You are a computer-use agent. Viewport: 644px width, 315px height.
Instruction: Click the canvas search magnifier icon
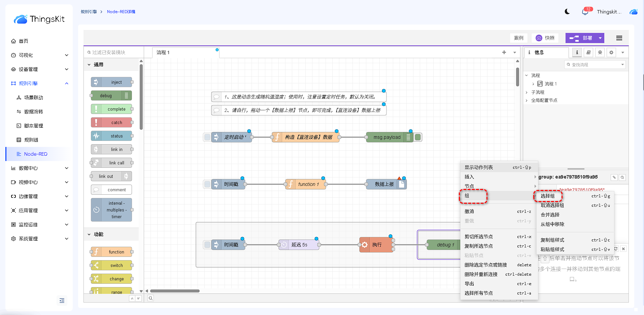pyautogui.click(x=150, y=298)
